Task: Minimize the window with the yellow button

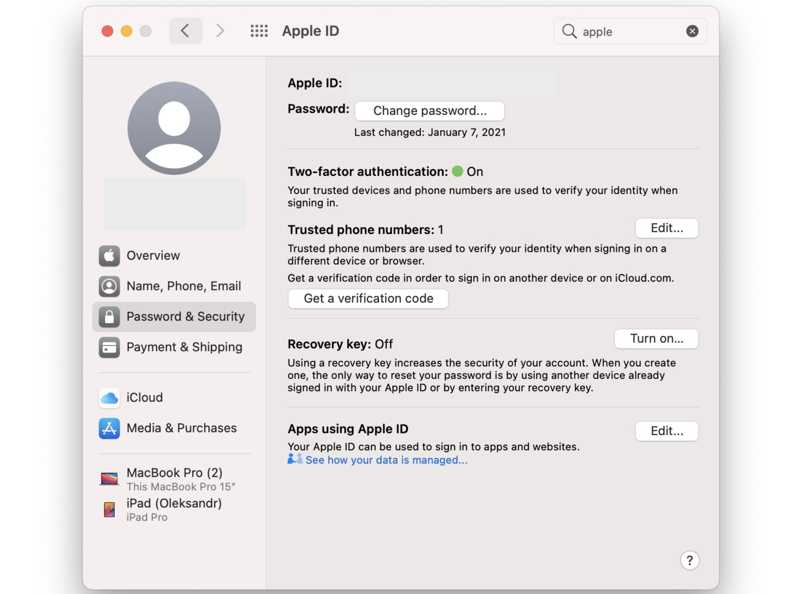Action: pyautogui.click(x=127, y=31)
